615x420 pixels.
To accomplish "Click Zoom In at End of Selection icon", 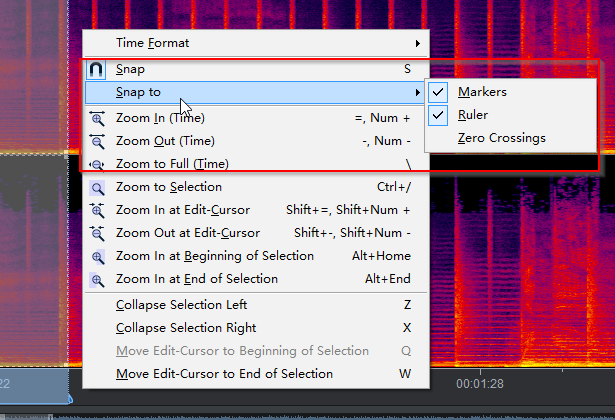I will pyautogui.click(x=97, y=279).
